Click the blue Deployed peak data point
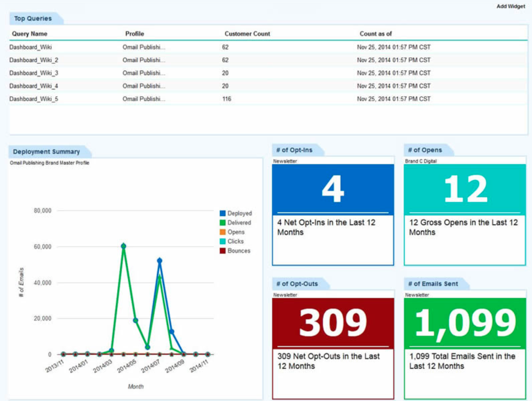532x401 pixels. click(159, 260)
